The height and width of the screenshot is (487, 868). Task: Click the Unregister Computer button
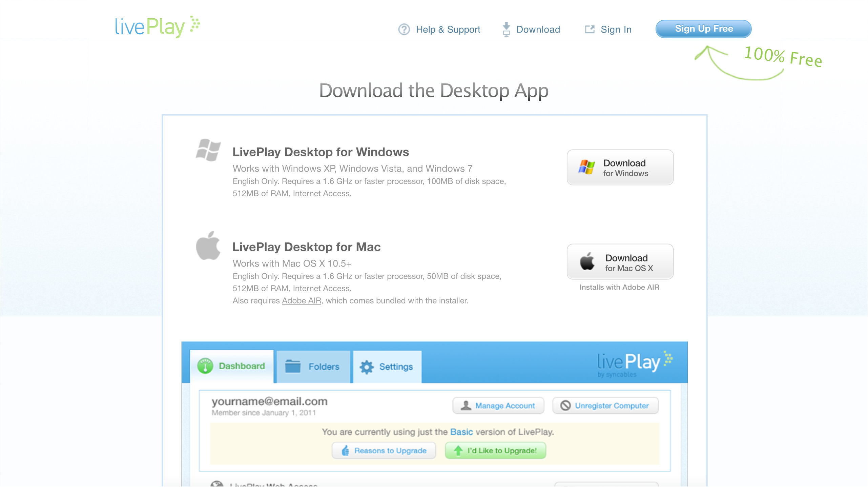click(x=605, y=406)
